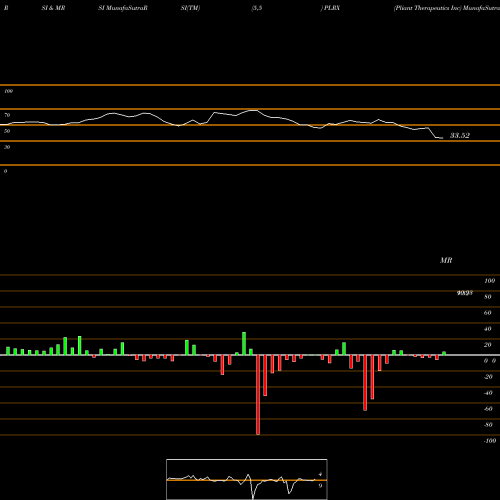Image resolution: width=500 pixels, height=500 pixels.
Task: Click the 'SI(TM)' header label
Action: point(190,8)
